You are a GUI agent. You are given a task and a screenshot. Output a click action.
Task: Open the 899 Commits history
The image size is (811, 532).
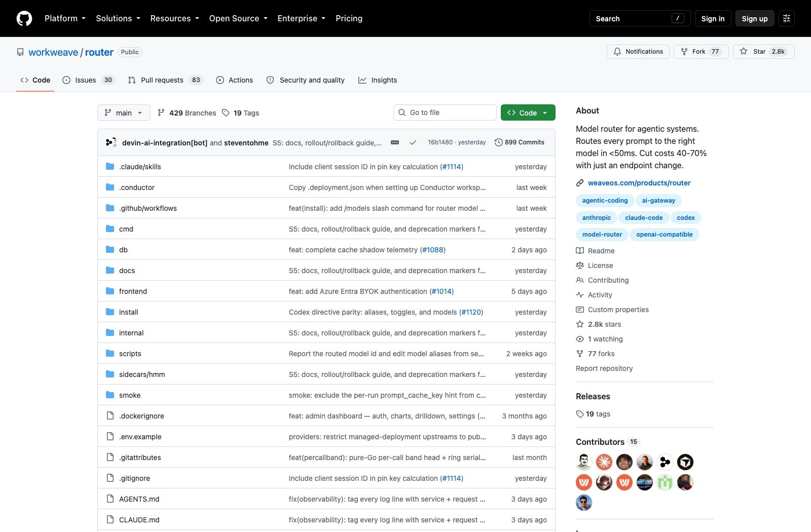coord(520,142)
